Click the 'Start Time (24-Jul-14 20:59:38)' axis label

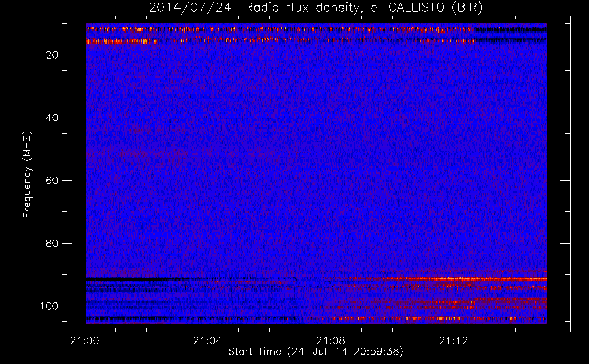coord(316,352)
